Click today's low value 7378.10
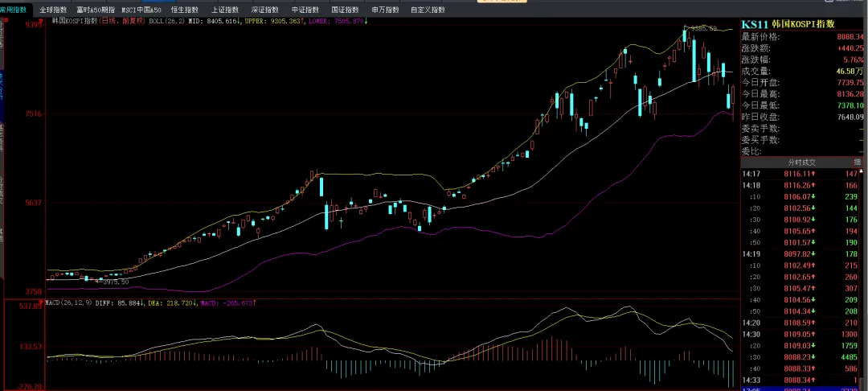 point(850,105)
